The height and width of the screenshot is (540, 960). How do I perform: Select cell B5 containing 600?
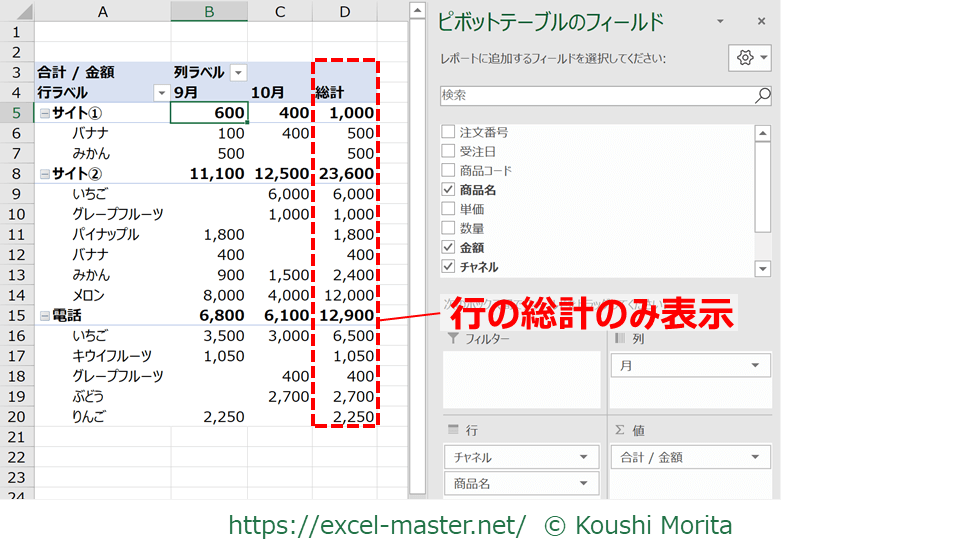[x=209, y=113]
